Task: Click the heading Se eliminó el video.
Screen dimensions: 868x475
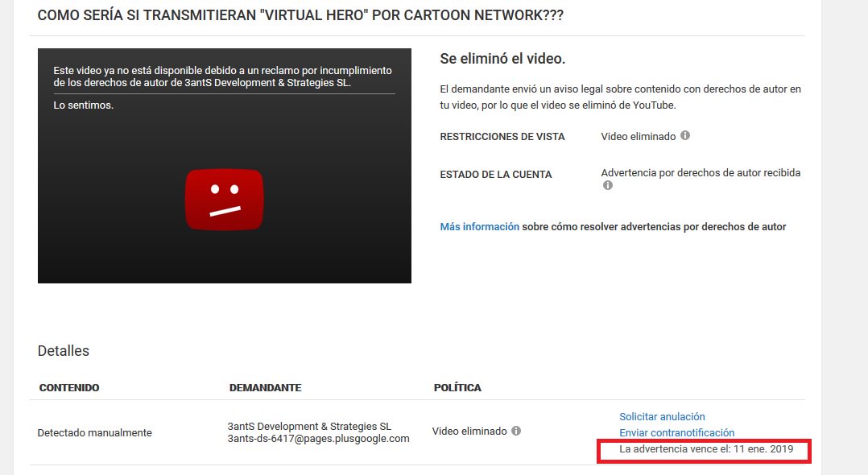Action: 502,59
